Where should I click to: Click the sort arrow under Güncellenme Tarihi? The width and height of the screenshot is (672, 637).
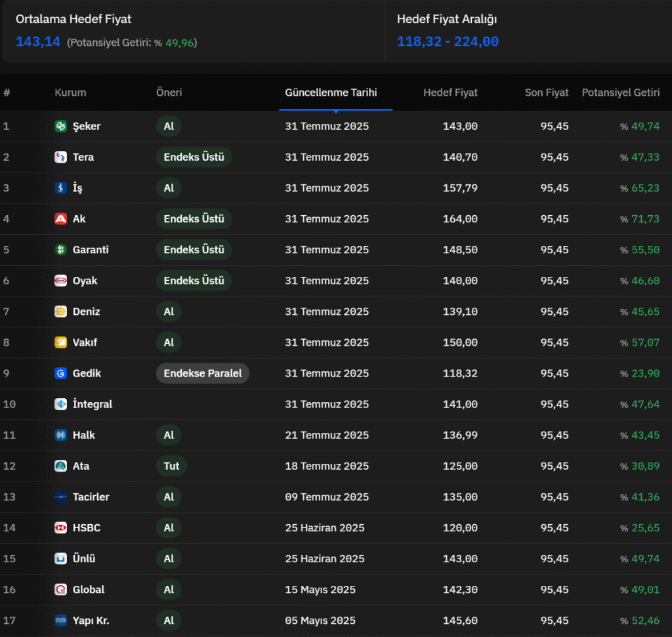336,112
